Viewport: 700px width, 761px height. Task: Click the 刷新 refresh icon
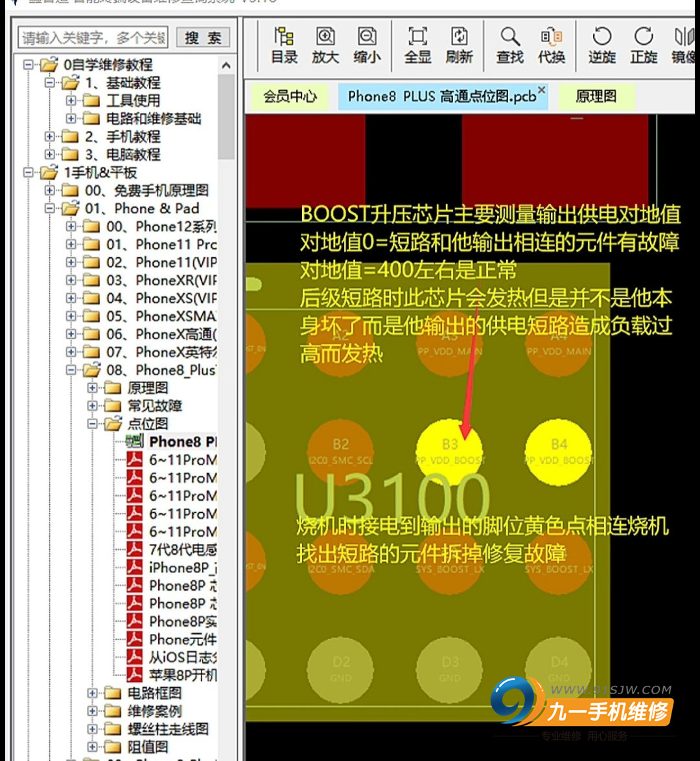(460, 45)
